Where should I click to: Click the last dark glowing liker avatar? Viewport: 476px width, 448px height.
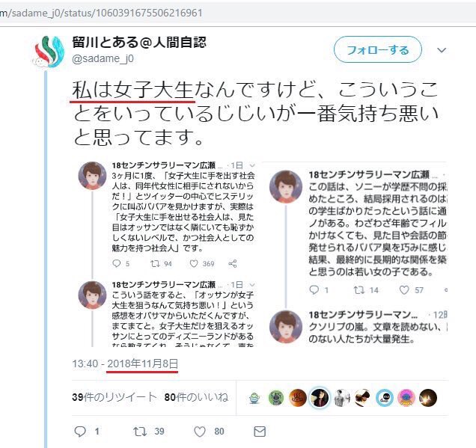[428, 398]
